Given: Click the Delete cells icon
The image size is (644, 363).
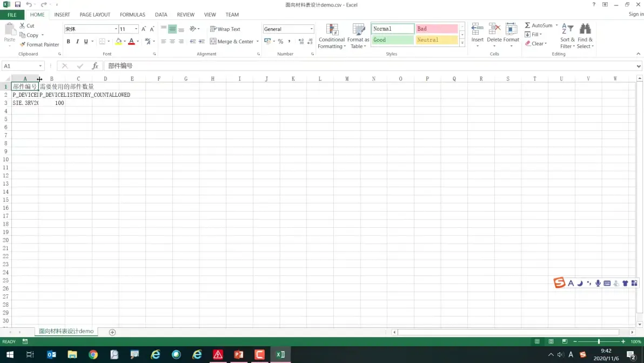Looking at the screenshot, I should (x=494, y=30).
